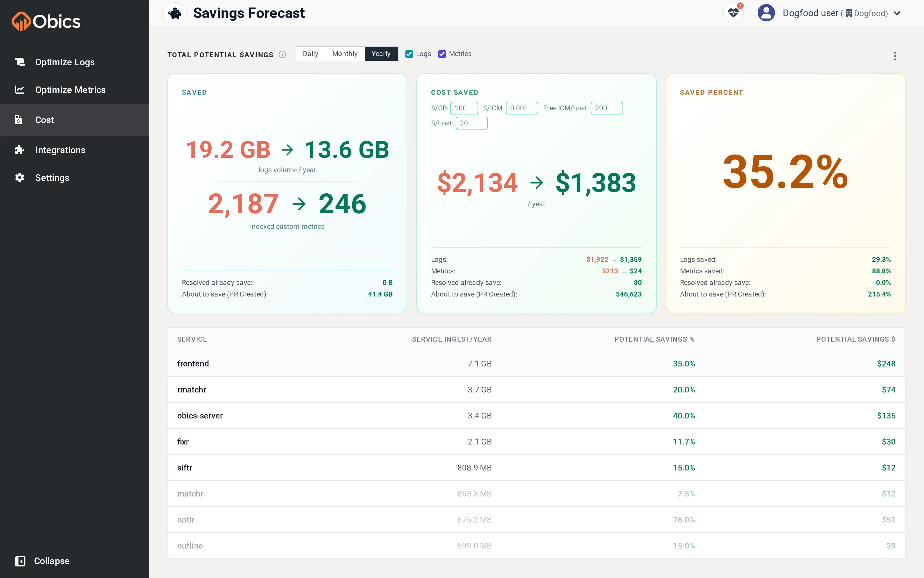This screenshot has height=578, width=924.
Task: Click the 19.2 GB logs volume figure
Action: (228, 149)
